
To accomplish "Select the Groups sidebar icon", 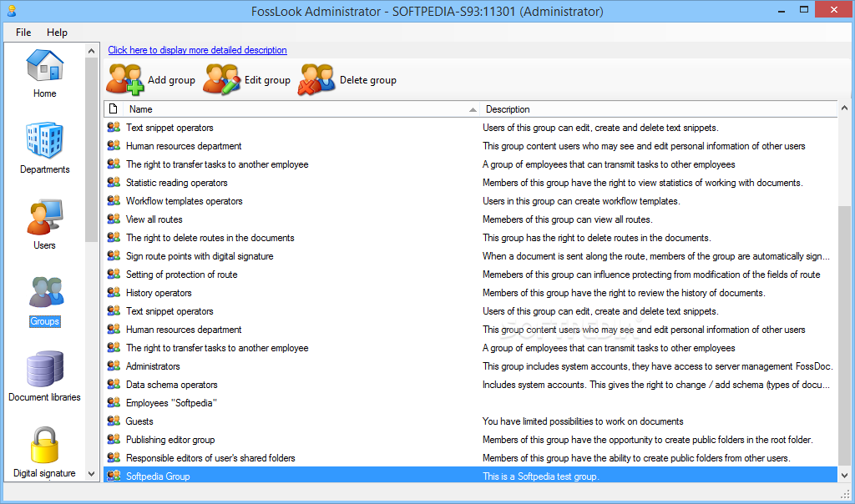I will (45, 293).
